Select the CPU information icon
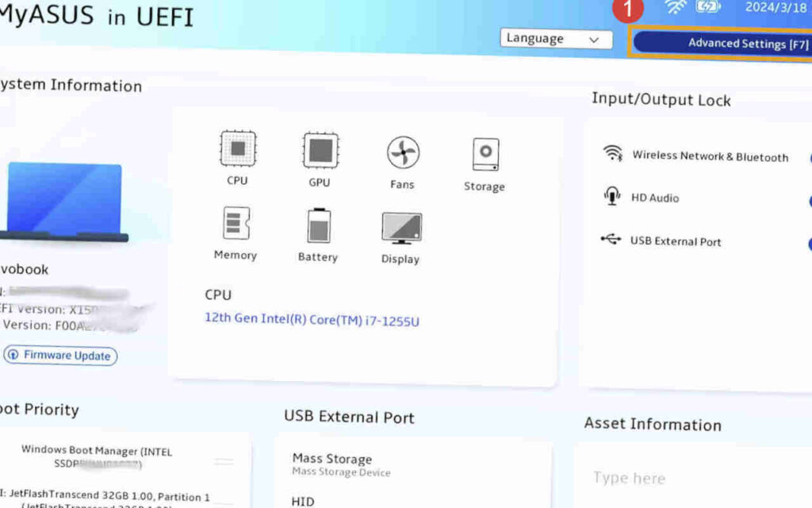 point(238,149)
